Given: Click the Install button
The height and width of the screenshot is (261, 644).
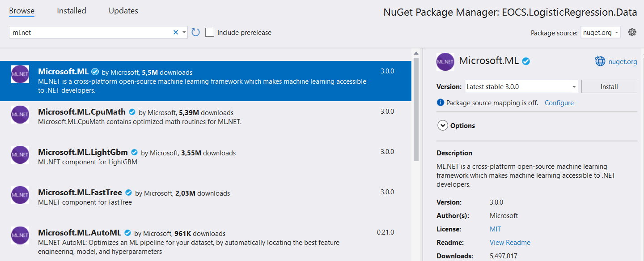Looking at the screenshot, I should (x=609, y=86).
